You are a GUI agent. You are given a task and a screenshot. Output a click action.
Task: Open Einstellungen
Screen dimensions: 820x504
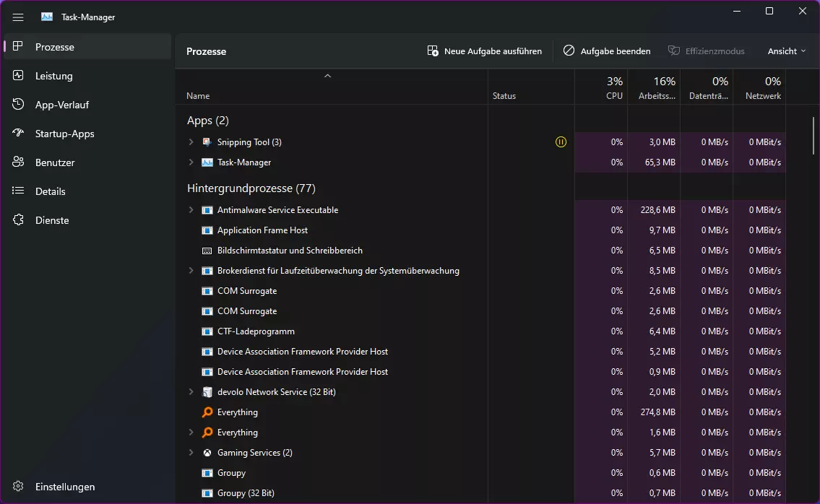[87, 486]
